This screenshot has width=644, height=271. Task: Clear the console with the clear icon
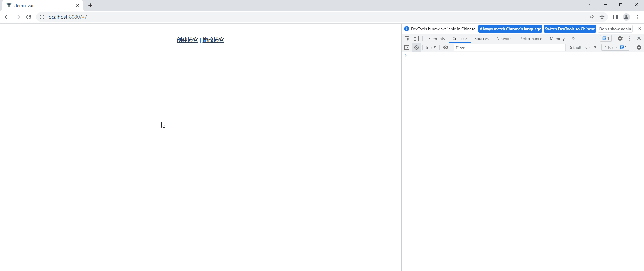[x=416, y=48]
